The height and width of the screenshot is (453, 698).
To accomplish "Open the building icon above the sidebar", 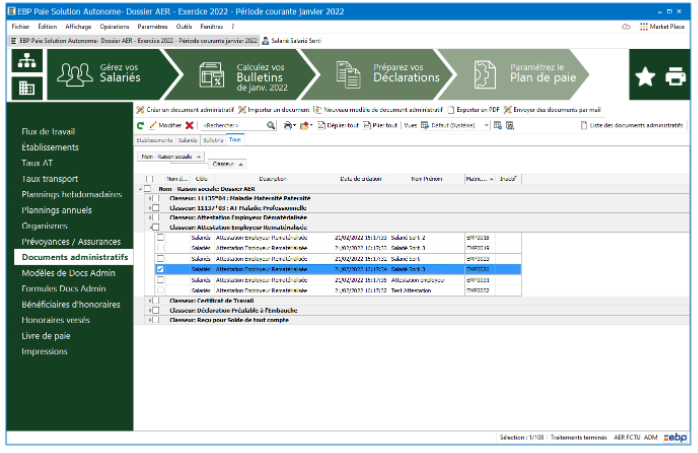I will 27,88.
